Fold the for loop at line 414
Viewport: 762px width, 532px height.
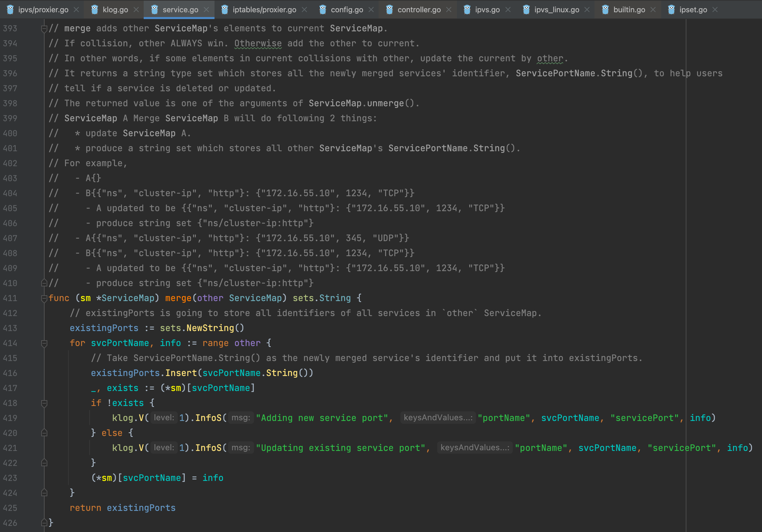44,344
